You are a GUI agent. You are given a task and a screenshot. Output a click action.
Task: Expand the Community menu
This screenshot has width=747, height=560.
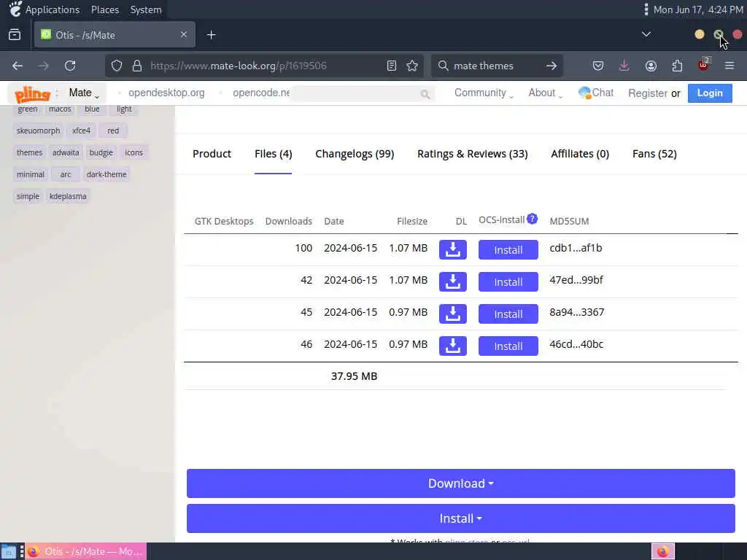(x=484, y=93)
